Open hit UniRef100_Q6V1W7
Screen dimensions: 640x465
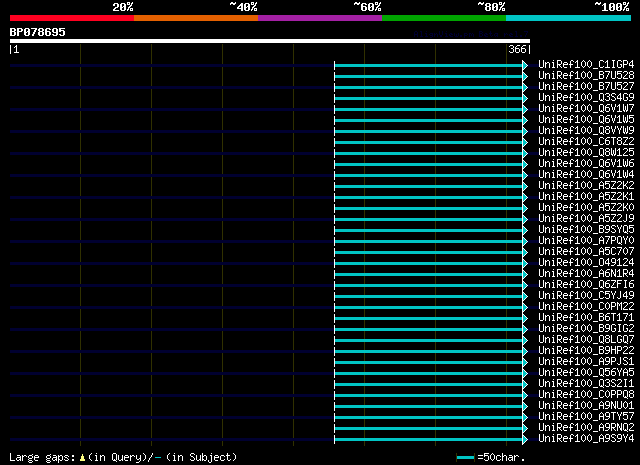[x=586, y=109]
